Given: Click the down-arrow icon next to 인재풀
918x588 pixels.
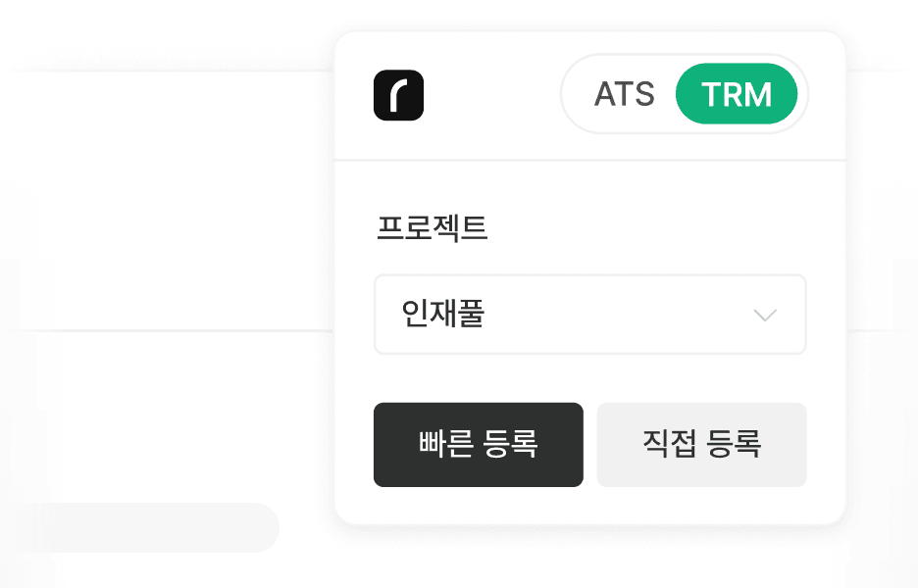Looking at the screenshot, I should 765,316.
